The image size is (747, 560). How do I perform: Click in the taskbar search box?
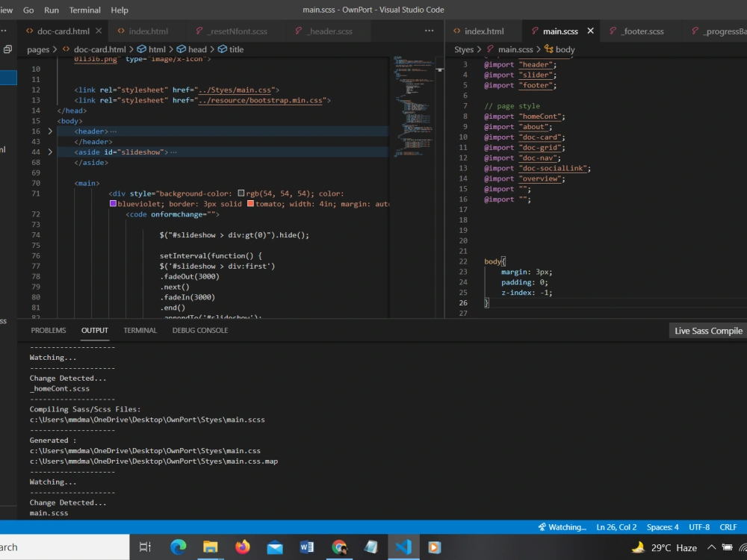point(64,547)
